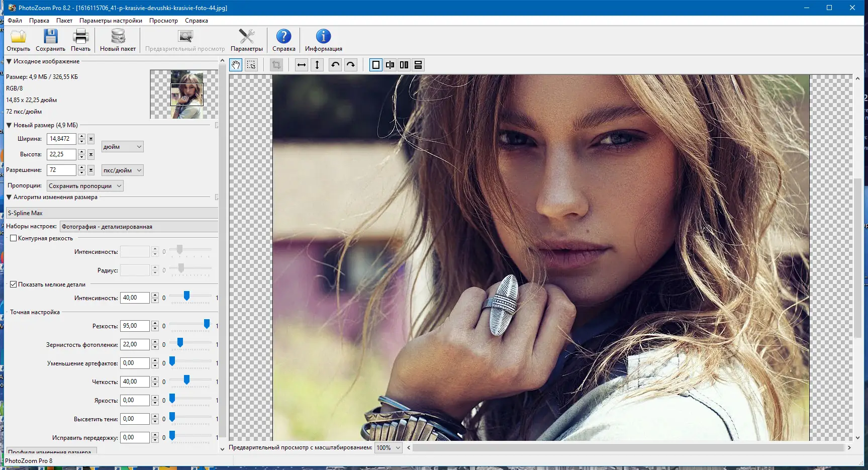Open the Просмотр menu
The height and width of the screenshot is (470, 868).
[x=163, y=21]
